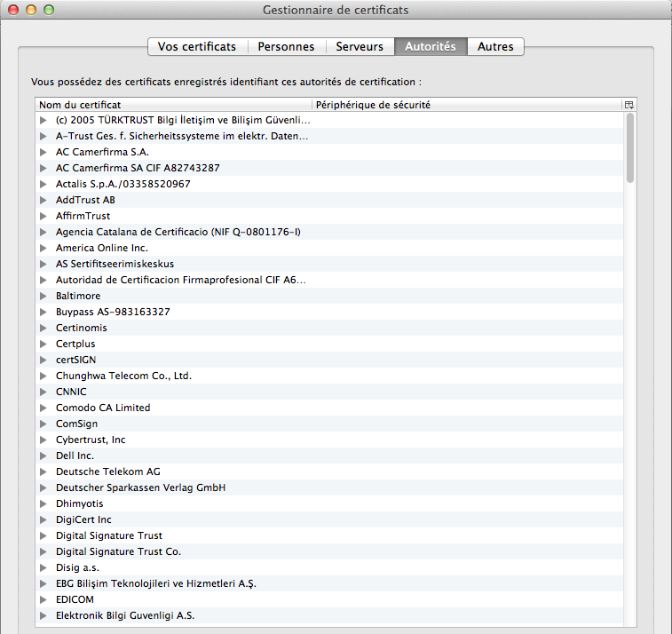Open the Personnes tab
Image resolution: width=672 pixels, height=634 pixels.
[286, 46]
